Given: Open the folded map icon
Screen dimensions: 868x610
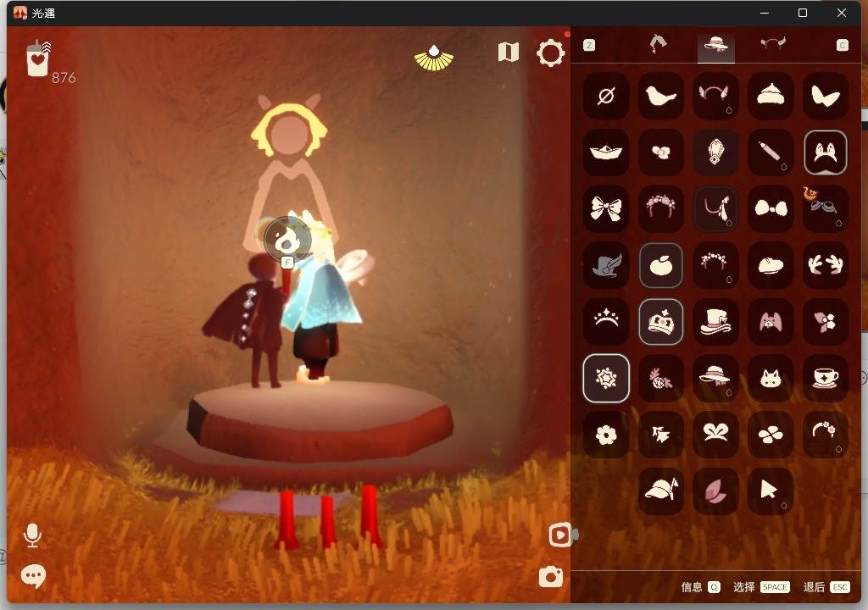Looking at the screenshot, I should (x=509, y=52).
